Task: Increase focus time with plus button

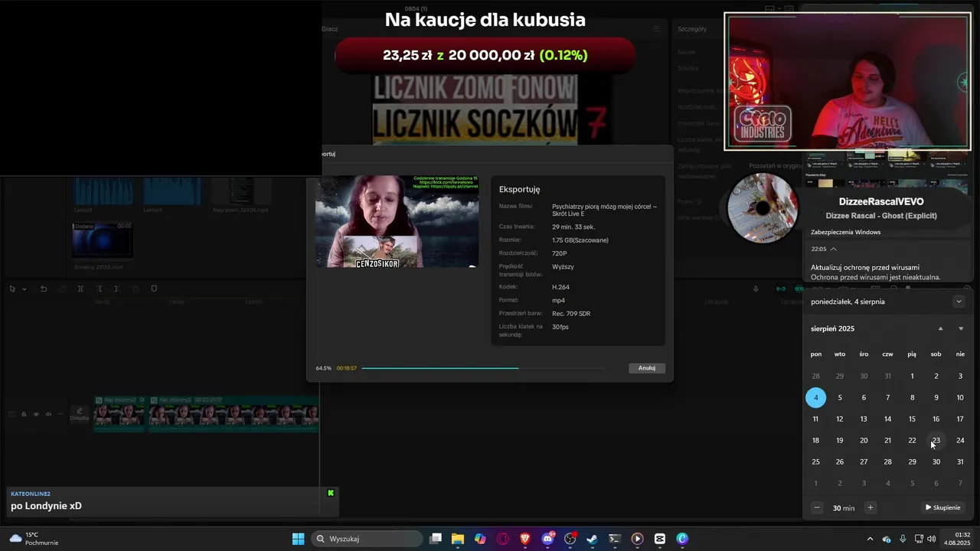Action: (870, 507)
